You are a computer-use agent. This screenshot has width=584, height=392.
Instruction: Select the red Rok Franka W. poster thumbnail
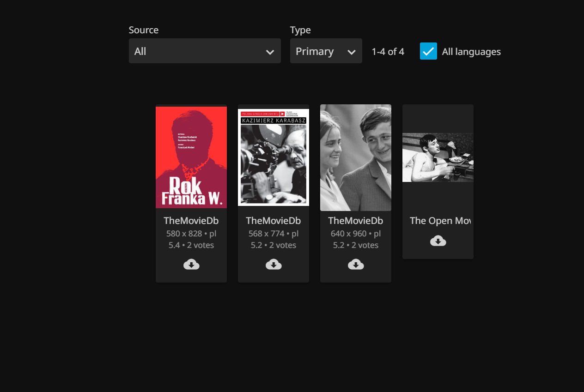pos(191,157)
